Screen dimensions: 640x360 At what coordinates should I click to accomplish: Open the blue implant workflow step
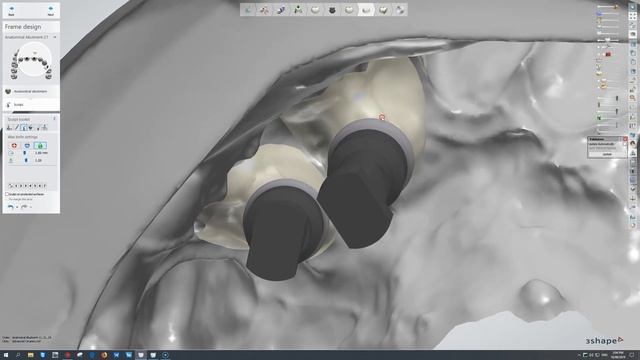281,10
